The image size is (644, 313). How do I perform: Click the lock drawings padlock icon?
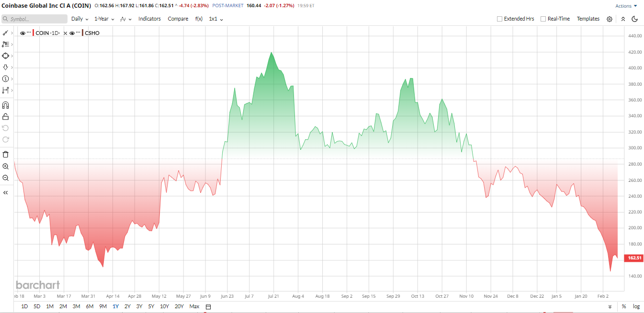click(x=6, y=116)
